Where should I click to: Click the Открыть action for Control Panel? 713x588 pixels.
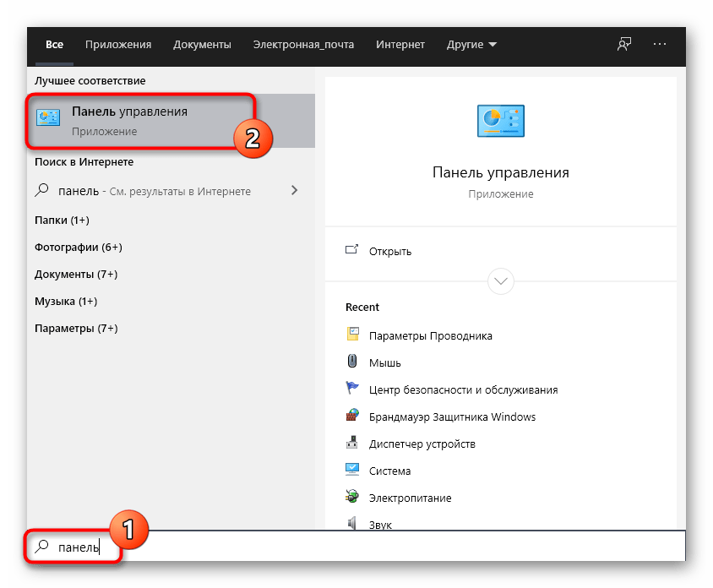coord(389,251)
